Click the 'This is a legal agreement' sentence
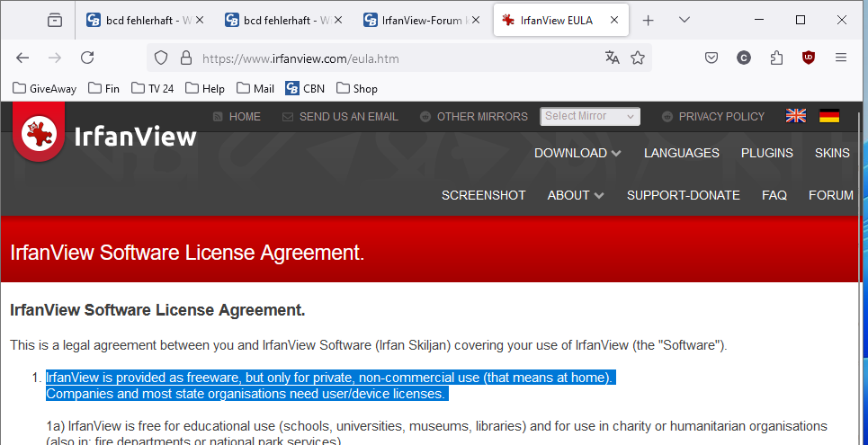The height and width of the screenshot is (445, 868). click(x=368, y=346)
